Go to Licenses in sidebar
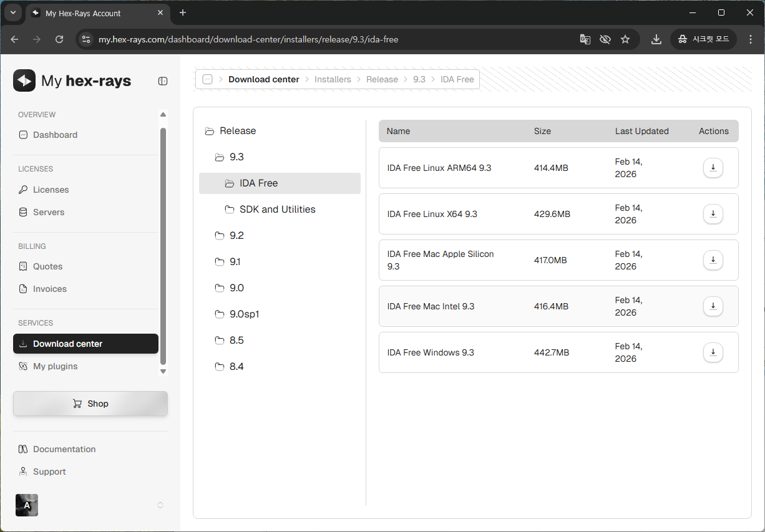Viewport: 765px width, 532px height. click(51, 190)
